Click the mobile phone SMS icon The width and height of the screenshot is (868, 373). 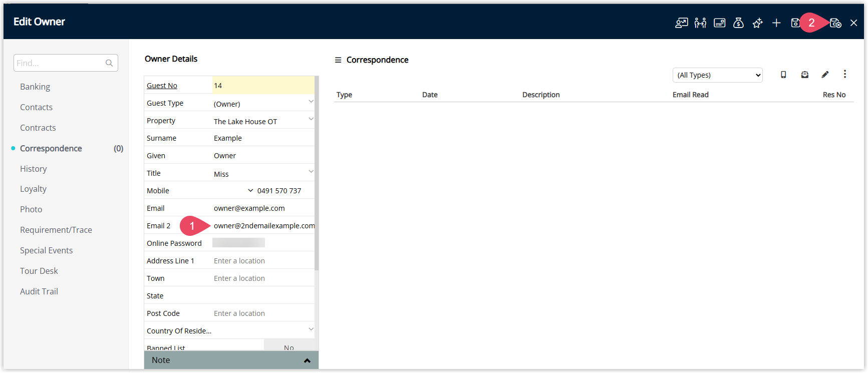(x=783, y=75)
